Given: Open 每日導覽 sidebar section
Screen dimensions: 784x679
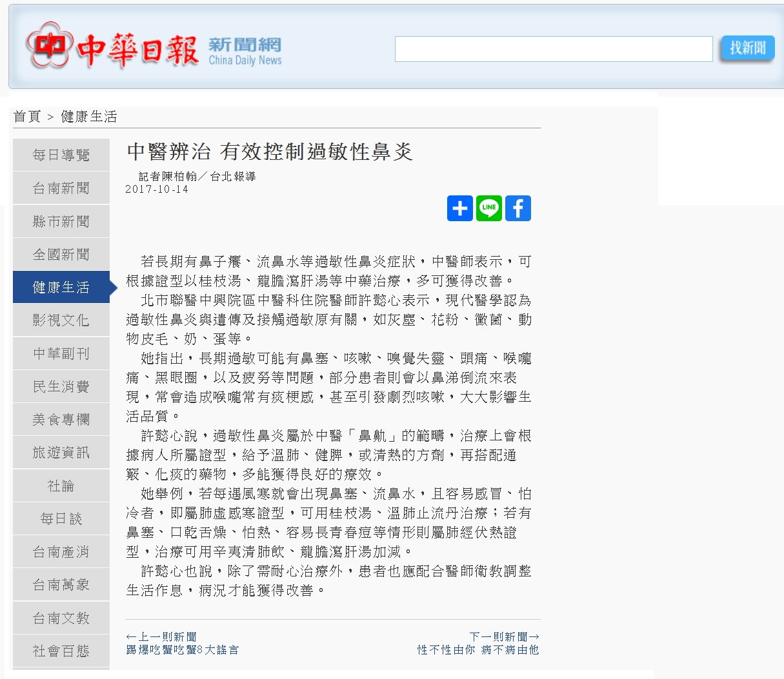Looking at the screenshot, I should click(x=61, y=155).
